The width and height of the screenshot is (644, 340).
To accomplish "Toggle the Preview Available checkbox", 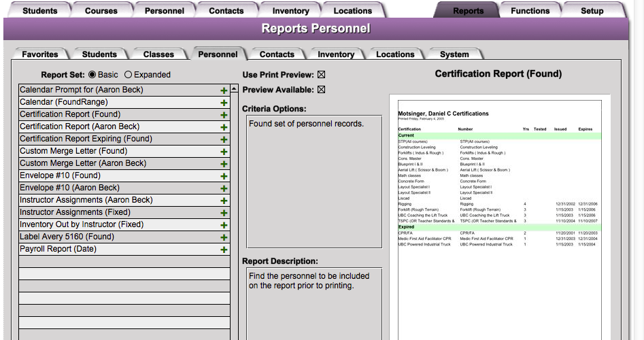I will [321, 90].
